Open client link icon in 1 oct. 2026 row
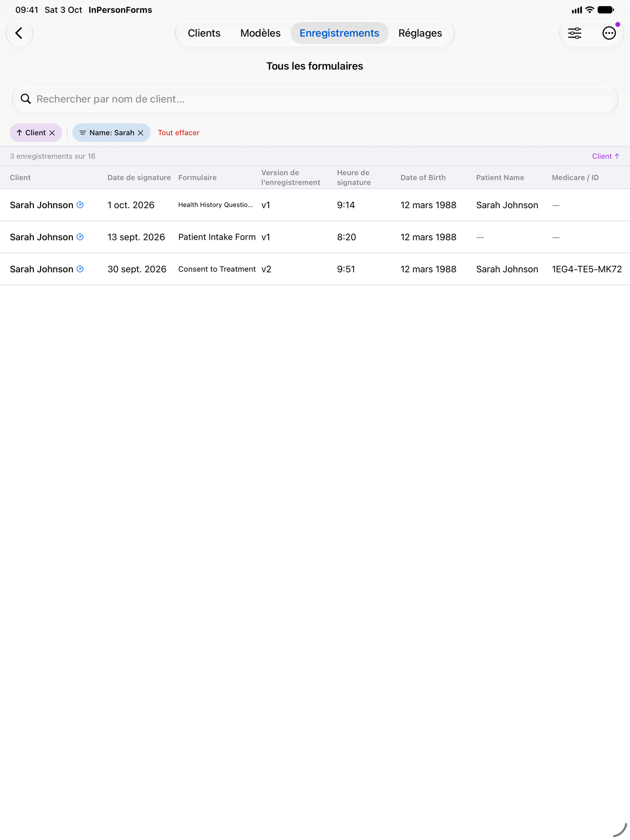630x840 pixels. pos(80,205)
